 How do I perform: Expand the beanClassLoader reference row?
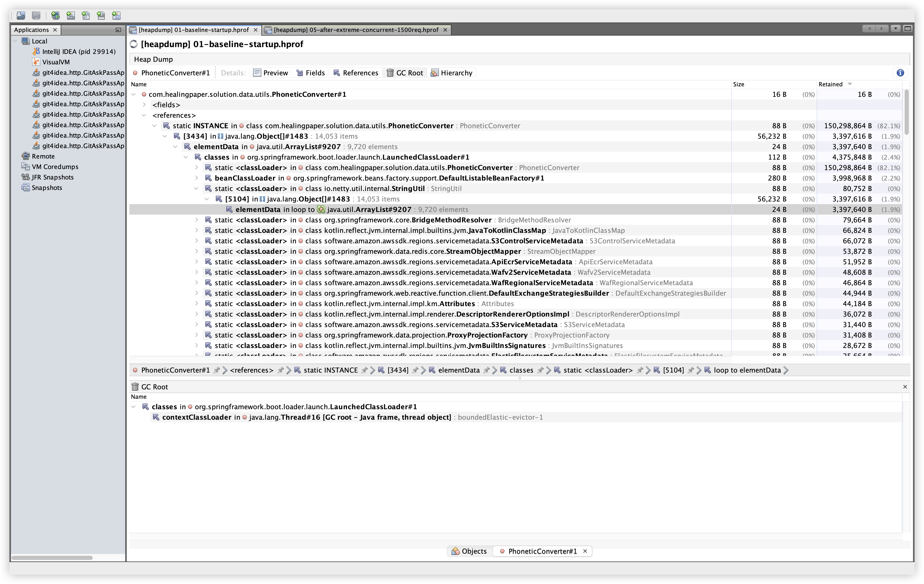tap(196, 178)
